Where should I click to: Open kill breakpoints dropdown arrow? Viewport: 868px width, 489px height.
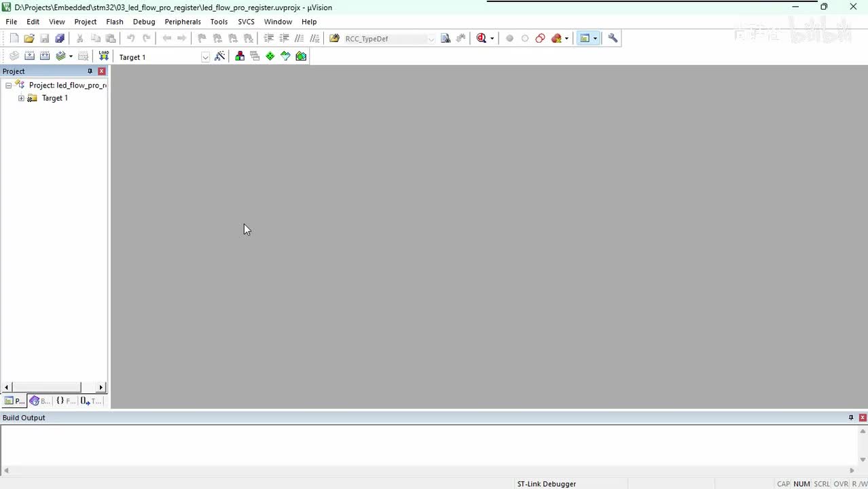click(x=566, y=39)
